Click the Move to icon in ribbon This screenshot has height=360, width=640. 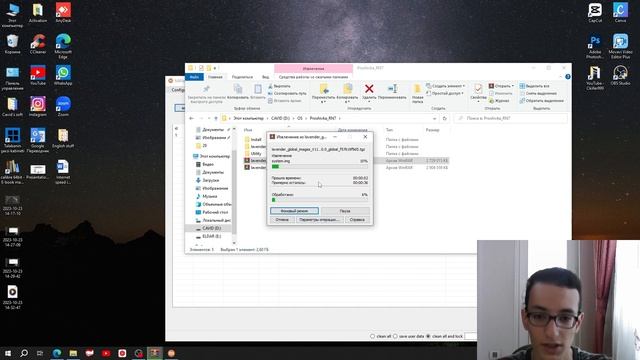pyautogui.click(x=324, y=89)
